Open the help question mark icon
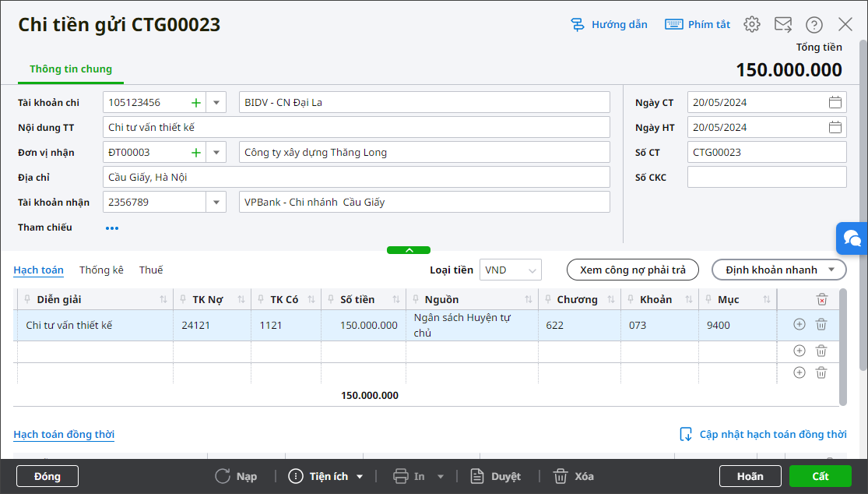 point(814,24)
